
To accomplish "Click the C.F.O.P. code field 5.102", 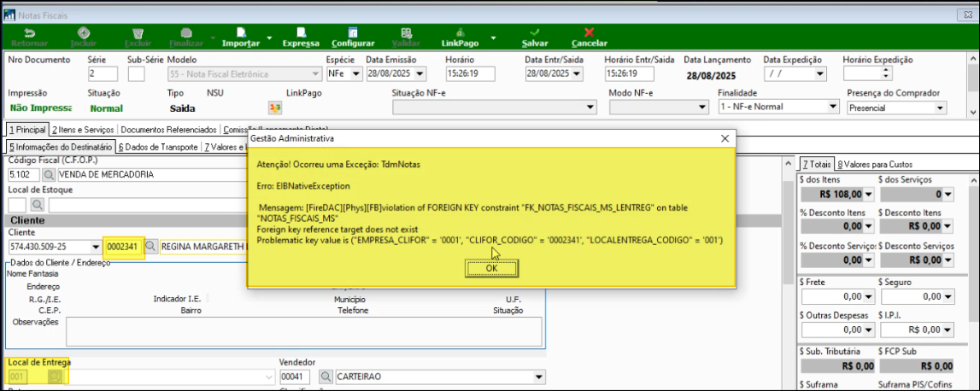I will tap(24, 174).
